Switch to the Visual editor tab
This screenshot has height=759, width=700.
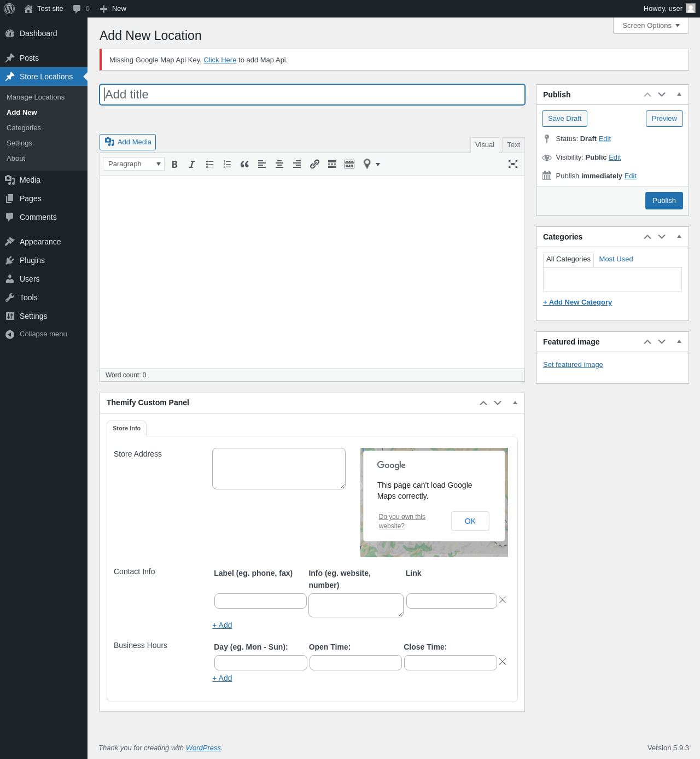click(x=485, y=145)
